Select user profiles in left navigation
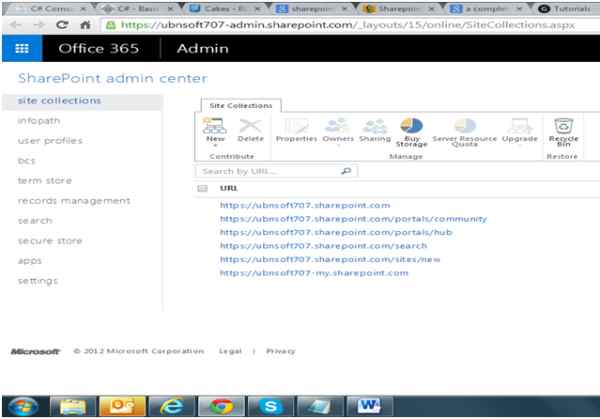 [x=50, y=141]
